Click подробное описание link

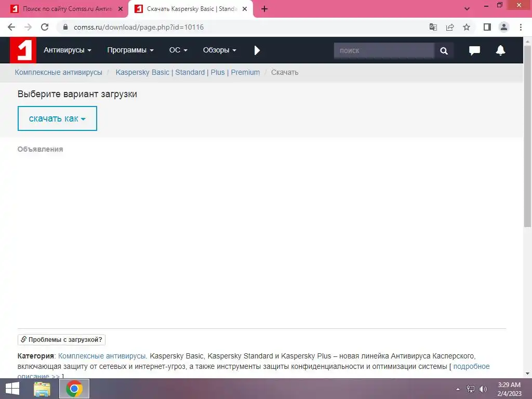pos(471,366)
